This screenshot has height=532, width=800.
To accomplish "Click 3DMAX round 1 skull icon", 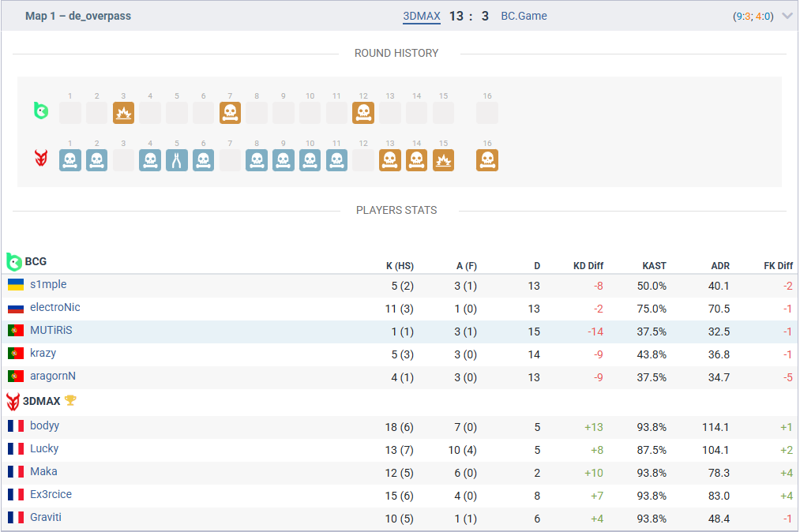I will [x=70, y=160].
